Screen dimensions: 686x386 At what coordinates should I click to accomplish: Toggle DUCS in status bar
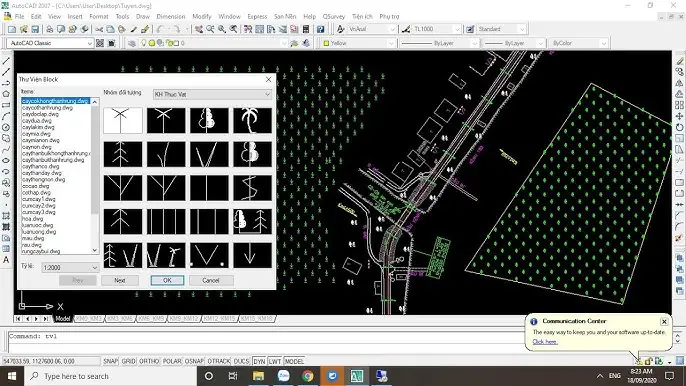[242, 361]
